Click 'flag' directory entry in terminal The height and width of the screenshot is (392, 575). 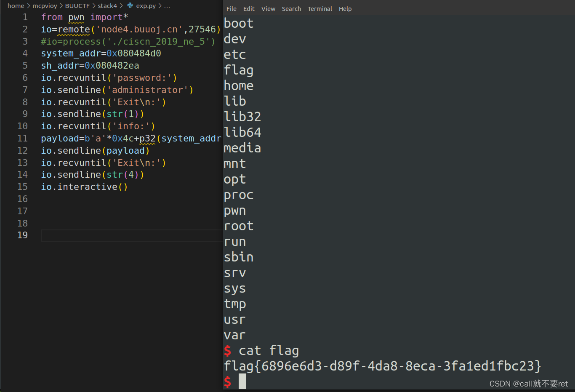pos(239,70)
